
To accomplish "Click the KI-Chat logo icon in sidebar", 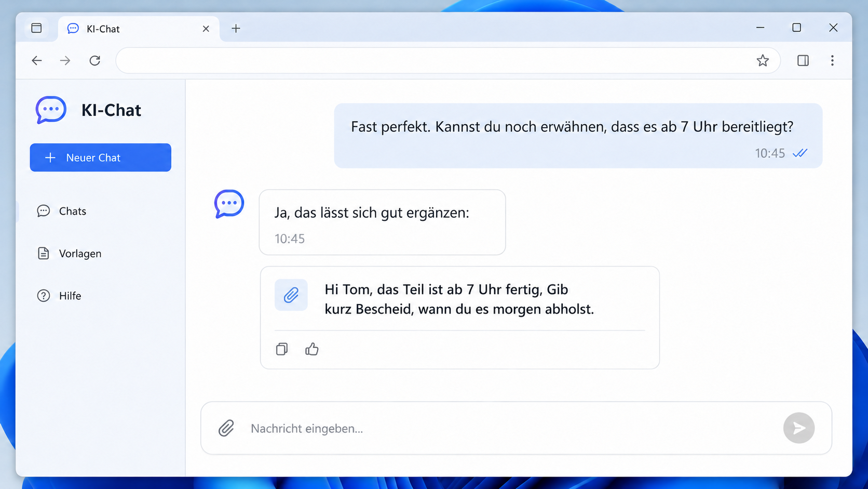I will (x=51, y=110).
